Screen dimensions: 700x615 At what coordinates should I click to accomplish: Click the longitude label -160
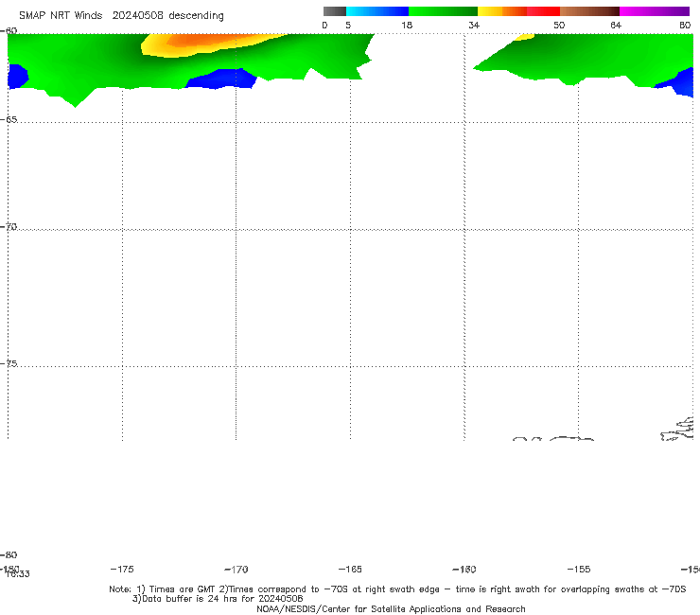[464, 570]
